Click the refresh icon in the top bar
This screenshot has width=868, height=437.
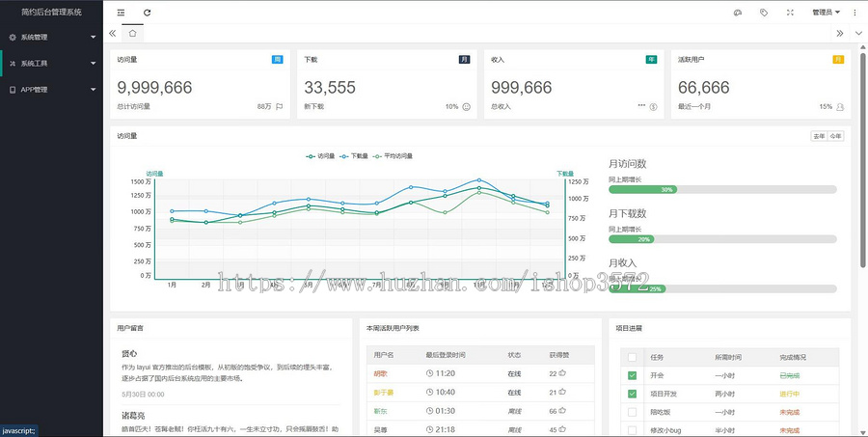pyautogui.click(x=147, y=13)
